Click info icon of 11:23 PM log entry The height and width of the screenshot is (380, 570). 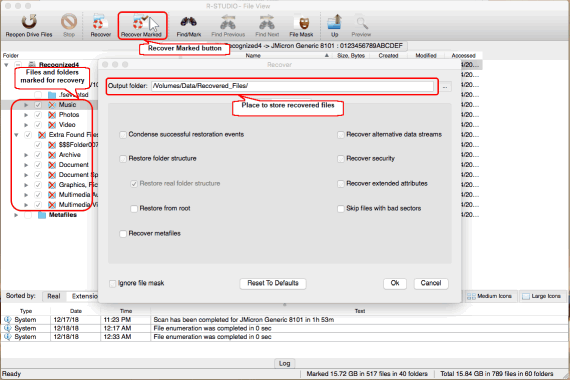point(8,320)
